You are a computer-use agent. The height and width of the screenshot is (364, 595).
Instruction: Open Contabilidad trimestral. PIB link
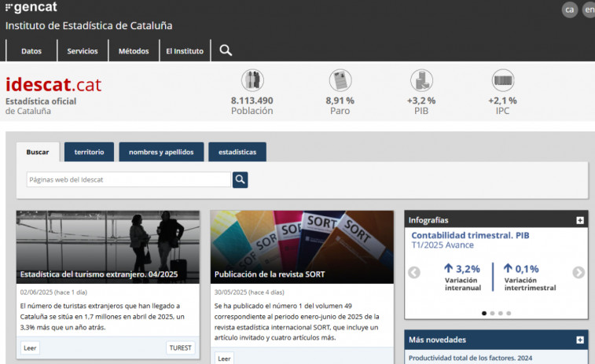click(470, 235)
